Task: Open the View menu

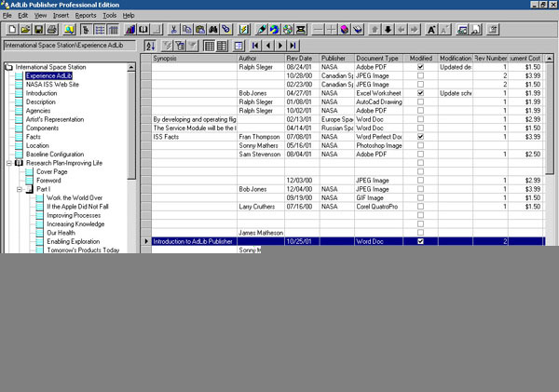Action: click(40, 15)
